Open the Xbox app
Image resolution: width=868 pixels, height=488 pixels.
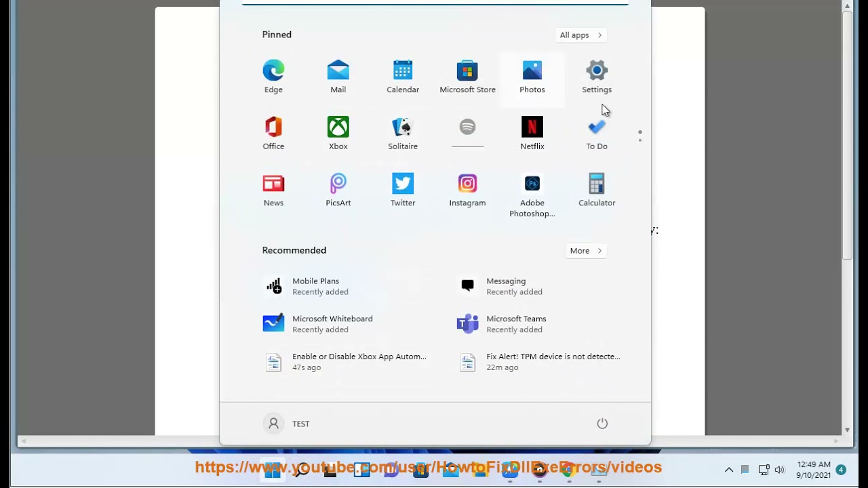338,134
